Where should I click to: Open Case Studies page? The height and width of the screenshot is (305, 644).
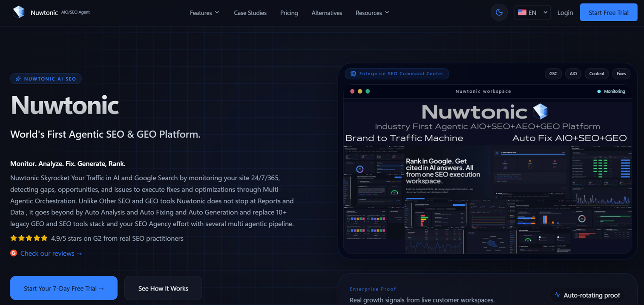pos(250,13)
